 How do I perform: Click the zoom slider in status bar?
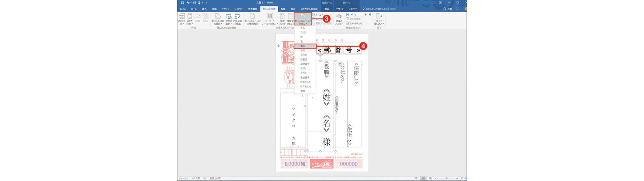point(446,178)
